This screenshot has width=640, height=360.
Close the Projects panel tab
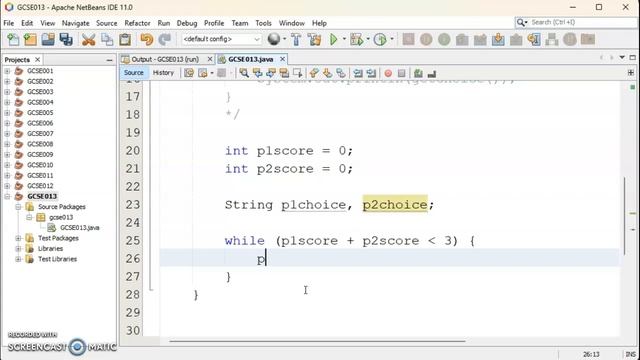(38, 60)
